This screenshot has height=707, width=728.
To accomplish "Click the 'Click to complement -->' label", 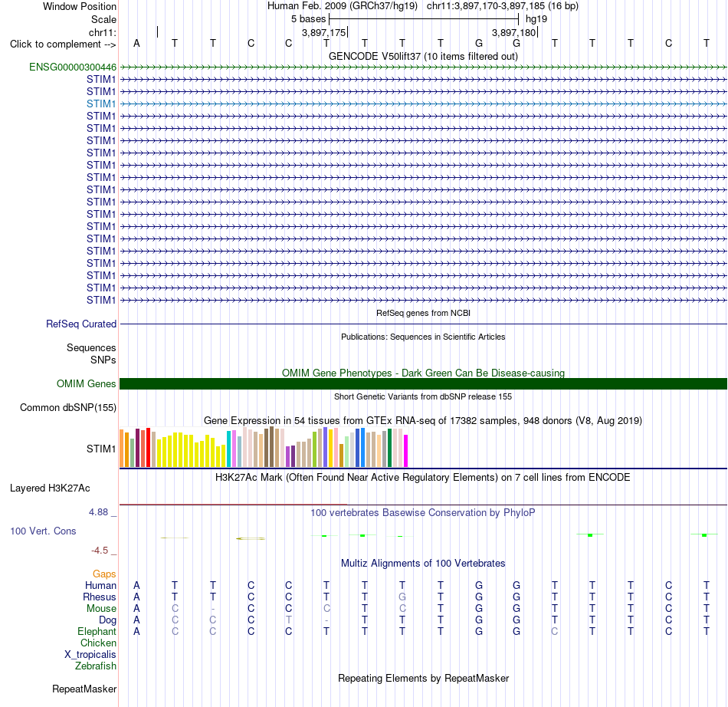I will pos(63,44).
